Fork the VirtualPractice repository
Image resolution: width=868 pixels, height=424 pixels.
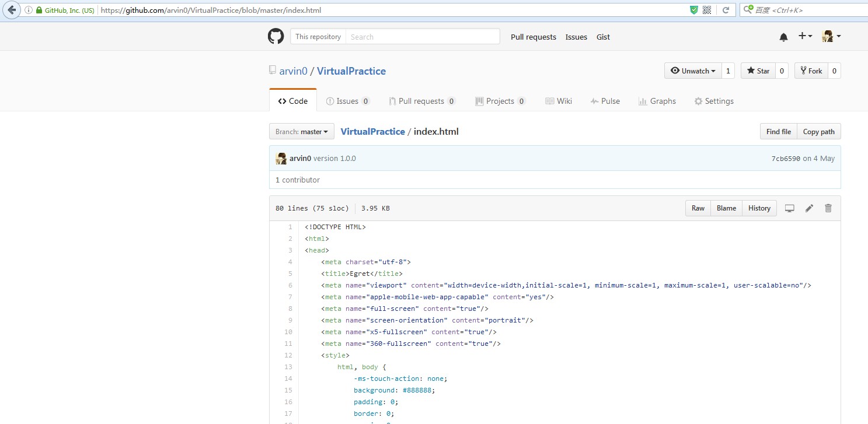(x=811, y=71)
